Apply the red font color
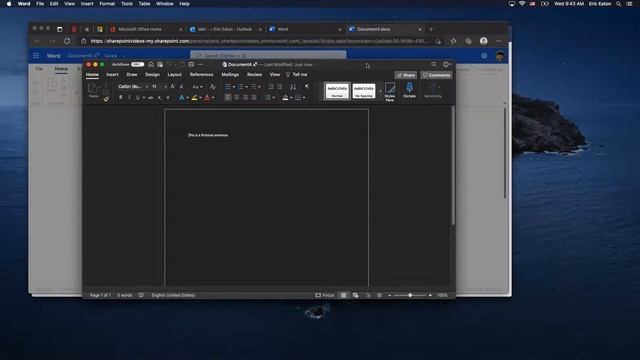This screenshot has height=360, width=640. (207, 98)
